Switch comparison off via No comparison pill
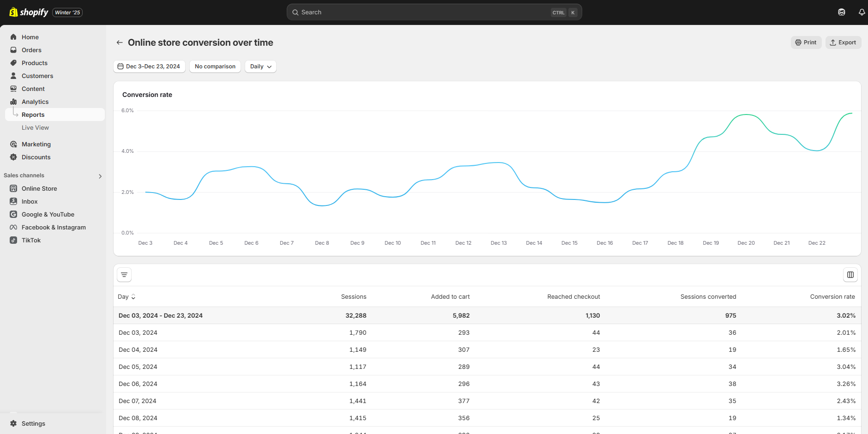Viewport: 868px width, 434px height. pyautogui.click(x=215, y=66)
